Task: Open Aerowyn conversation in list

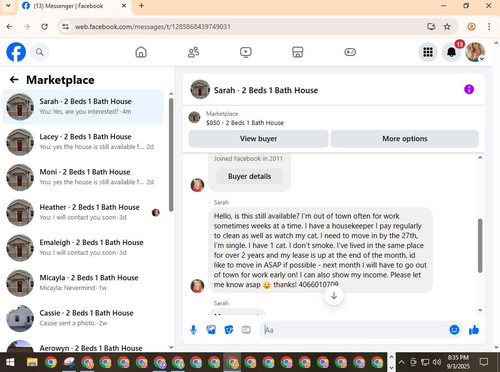Action: [83, 346]
